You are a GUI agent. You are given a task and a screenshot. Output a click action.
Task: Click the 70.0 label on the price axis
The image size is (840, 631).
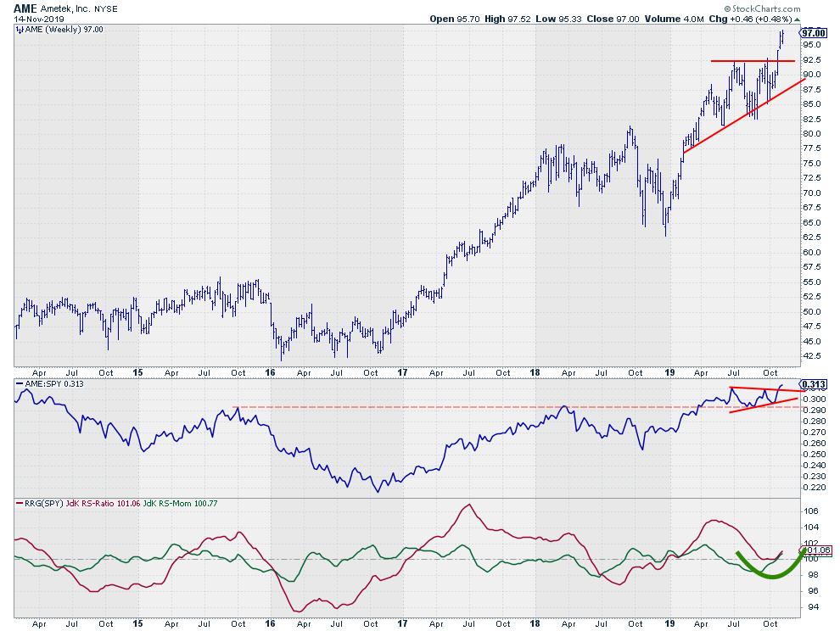(x=811, y=193)
